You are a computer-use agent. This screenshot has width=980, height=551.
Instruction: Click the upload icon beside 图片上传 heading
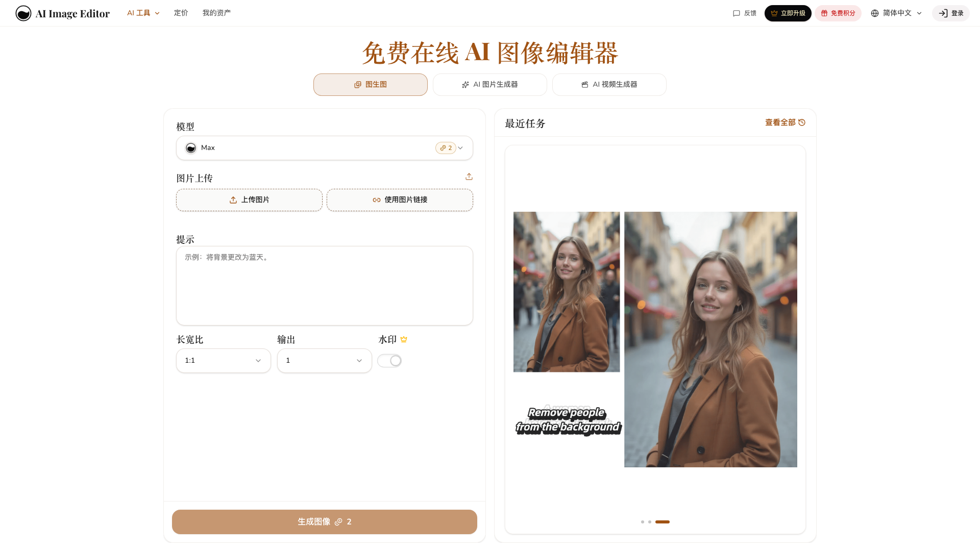click(469, 177)
